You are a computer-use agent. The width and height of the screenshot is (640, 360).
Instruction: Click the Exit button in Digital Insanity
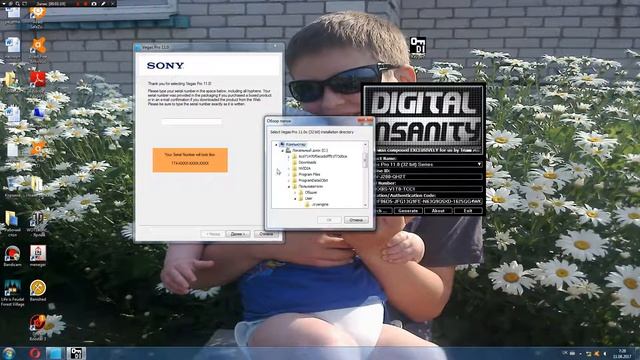[x=468, y=211]
